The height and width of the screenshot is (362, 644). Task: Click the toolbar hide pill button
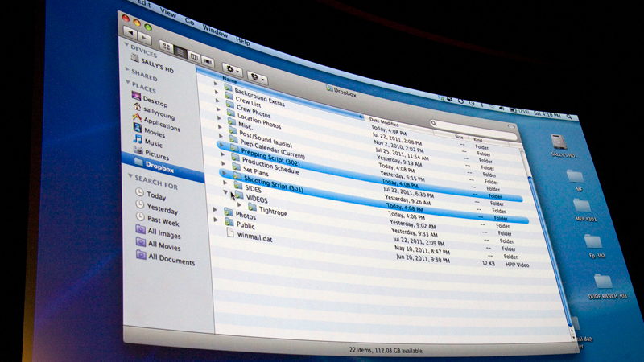tap(511, 127)
